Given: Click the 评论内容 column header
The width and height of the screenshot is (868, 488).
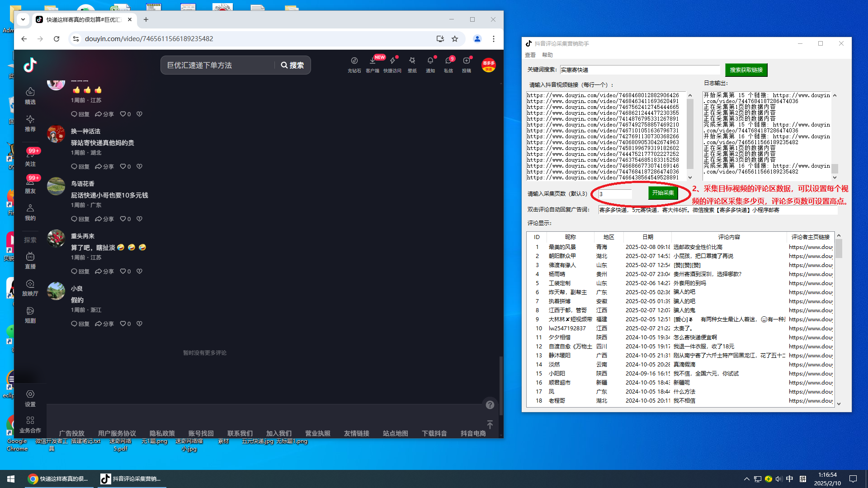Looking at the screenshot, I should click(x=729, y=237).
